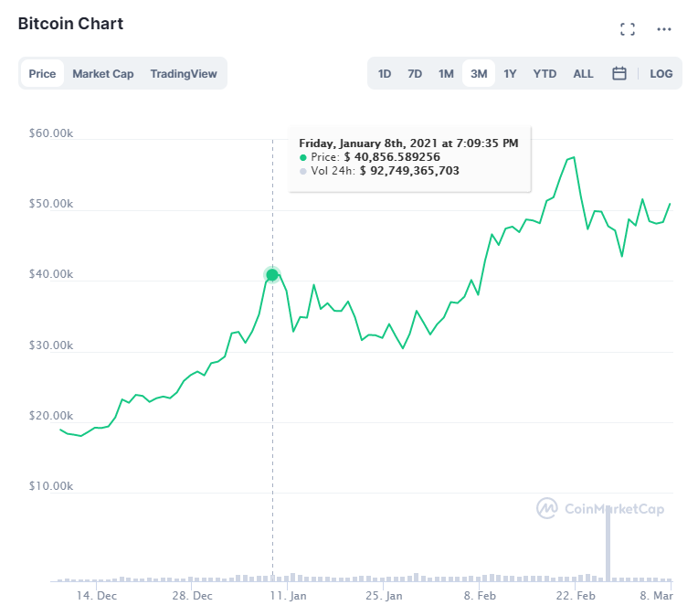Click the green price marker dot
The width and height of the screenshot is (698, 616).
[x=272, y=275]
